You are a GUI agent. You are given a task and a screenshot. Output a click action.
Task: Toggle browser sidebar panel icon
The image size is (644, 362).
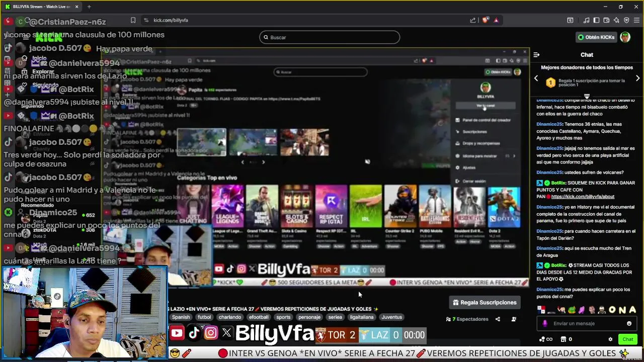596,20
